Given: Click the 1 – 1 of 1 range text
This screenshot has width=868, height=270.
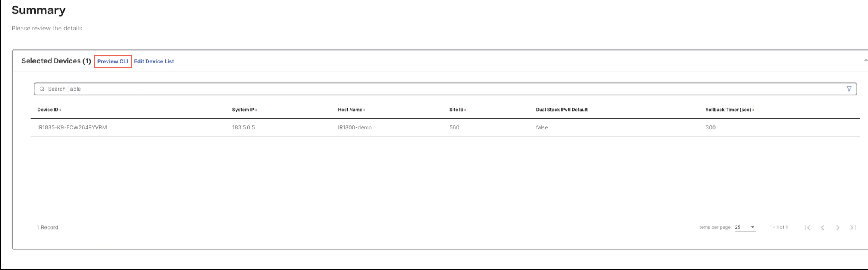Looking at the screenshot, I should click(x=779, y=227).
